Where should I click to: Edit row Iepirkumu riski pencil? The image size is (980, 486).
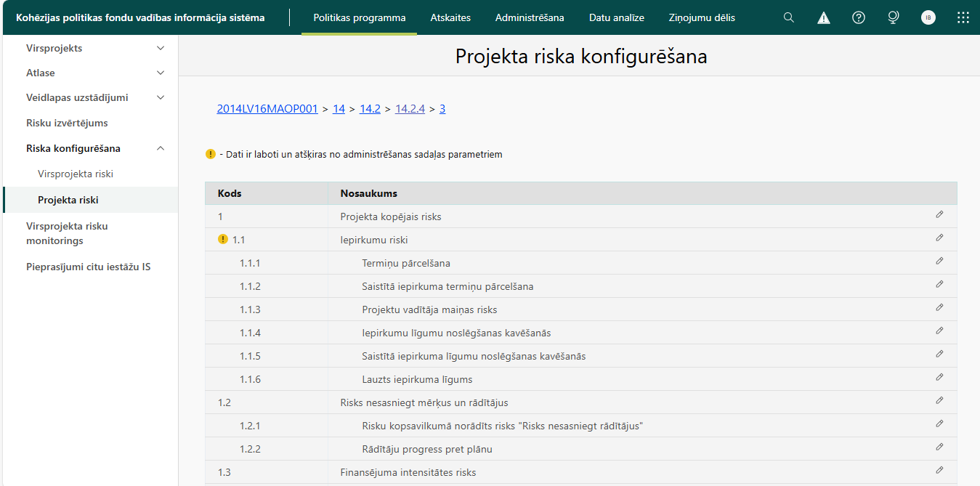pyautogui.click(x=939, y=238)
